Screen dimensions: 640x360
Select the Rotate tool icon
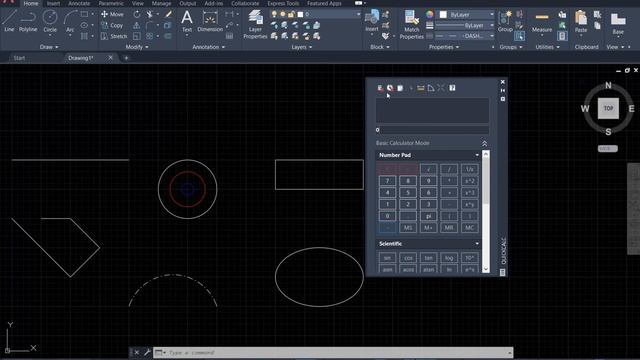pyautogui.click(x=137, y=14)
